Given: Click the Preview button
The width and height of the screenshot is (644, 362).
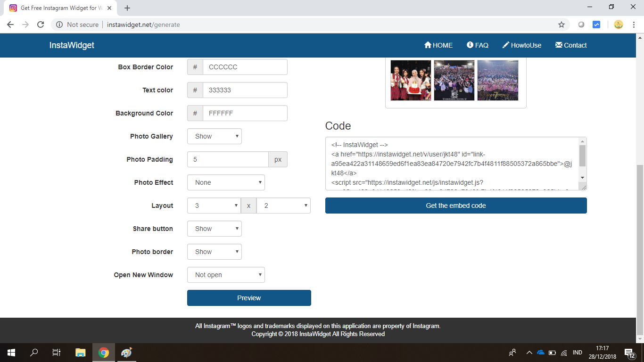Looking at the screenshot, I should 249,298.
